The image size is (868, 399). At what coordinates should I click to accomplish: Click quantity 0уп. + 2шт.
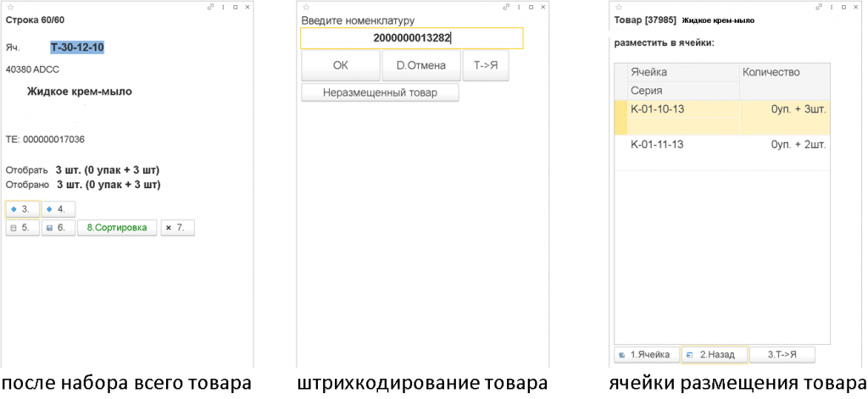point(798,145)
